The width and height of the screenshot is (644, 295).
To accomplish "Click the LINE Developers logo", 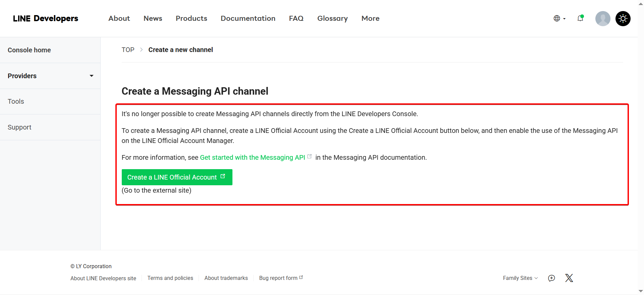I will pyautogui.click(x=46, y=18).
